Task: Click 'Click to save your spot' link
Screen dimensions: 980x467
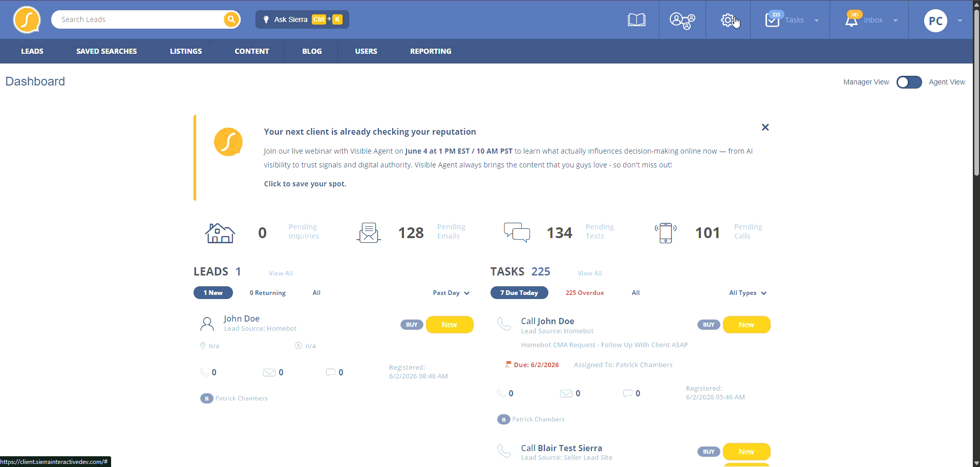Action: 305,184
